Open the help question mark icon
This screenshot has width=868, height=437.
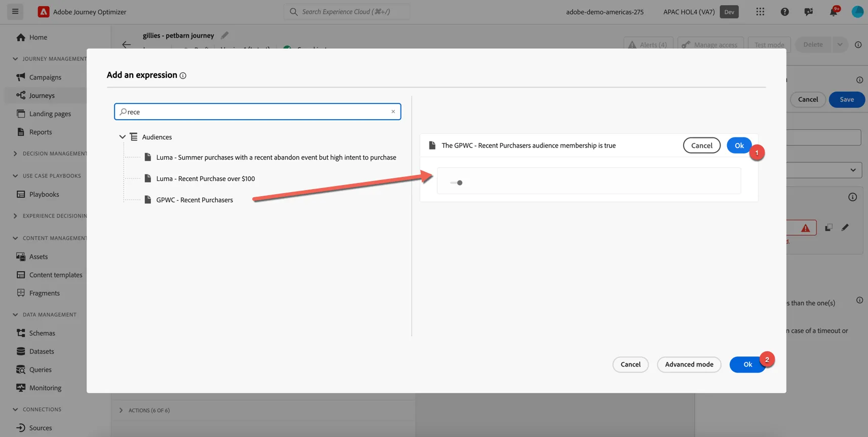(x=784, y=12)
